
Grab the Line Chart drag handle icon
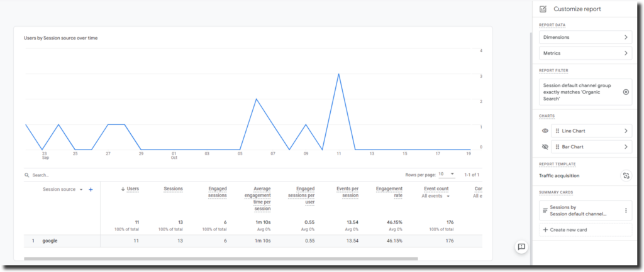point(557,131)
